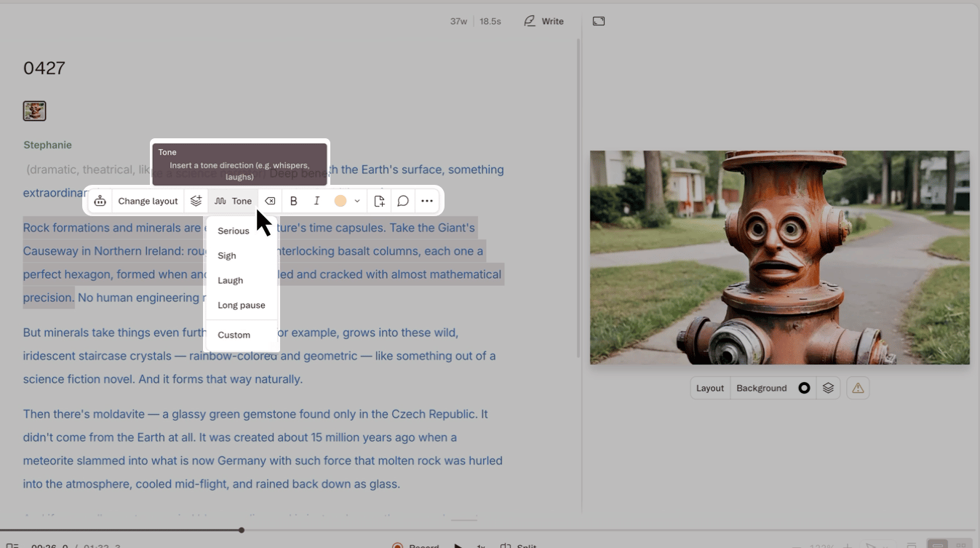Open the AI assistant robot icon
Screen dimensions: 980x548
click(x=100, y=201)
